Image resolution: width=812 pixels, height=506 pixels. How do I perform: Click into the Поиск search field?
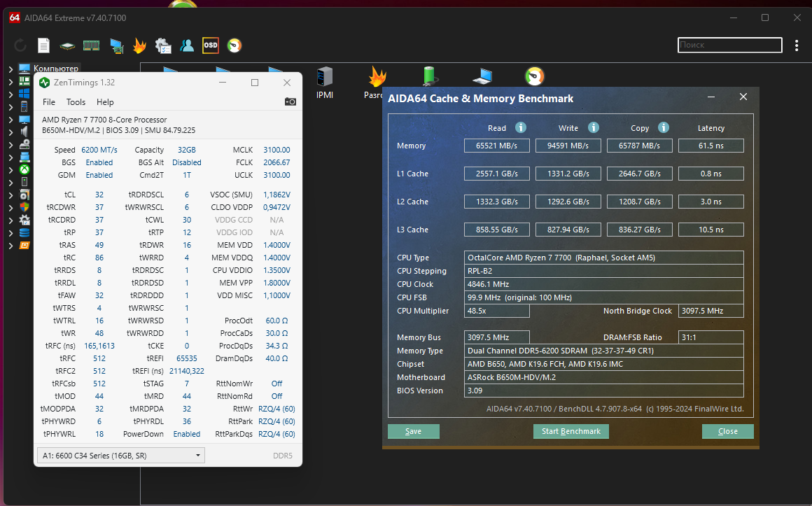729,45
